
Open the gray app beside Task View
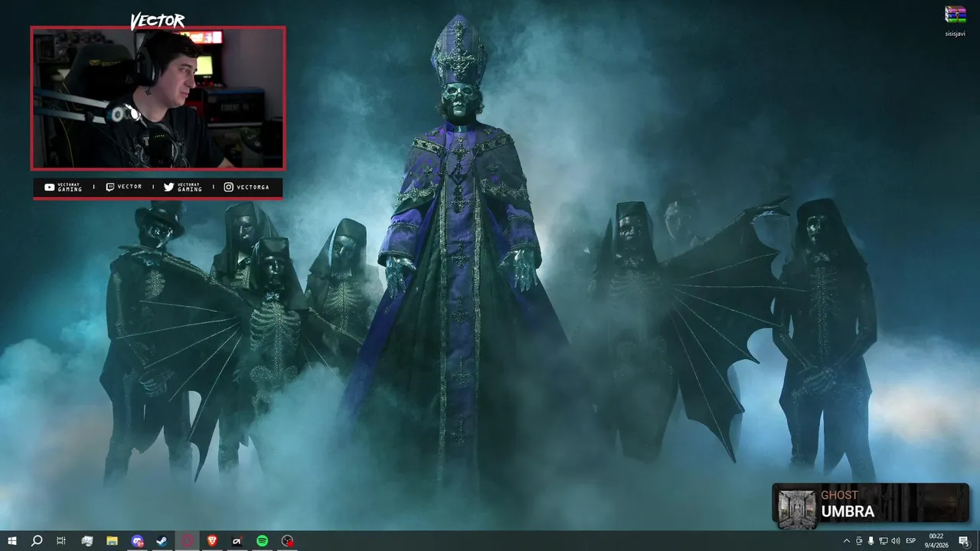[x=87, y=541]
